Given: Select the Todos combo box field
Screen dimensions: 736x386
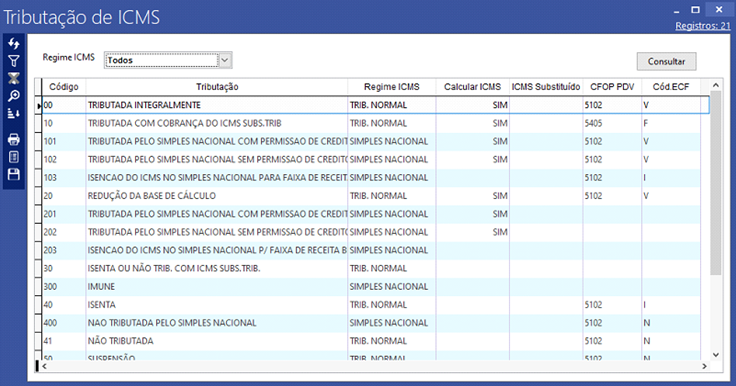Looking at the screenshot, I should point(162,60).
